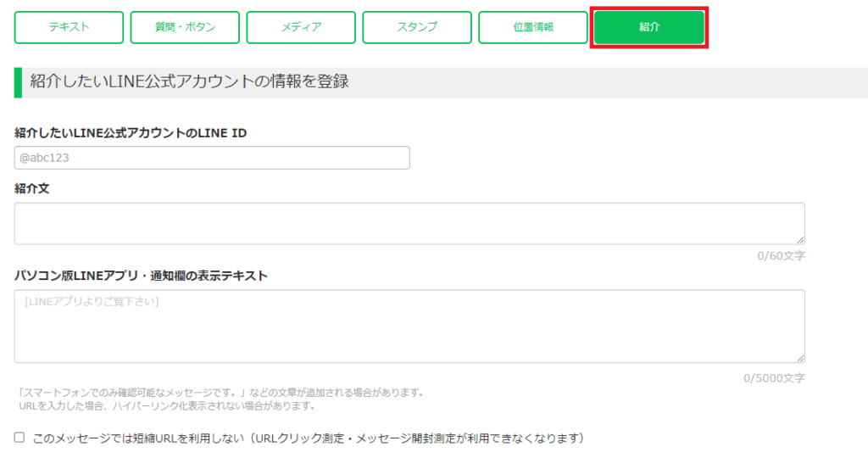Viewport: 868px width, 469px height.
Task: Select the green 紹介 tab
Action: (x=649, y=27)
